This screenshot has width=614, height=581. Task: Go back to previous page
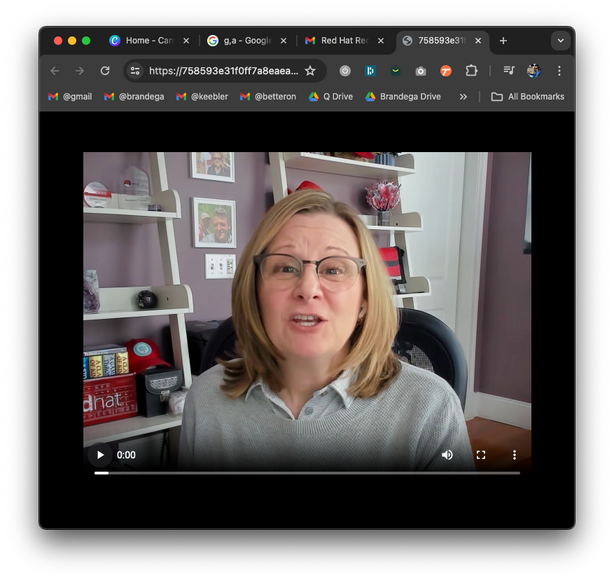pos(54,71)
